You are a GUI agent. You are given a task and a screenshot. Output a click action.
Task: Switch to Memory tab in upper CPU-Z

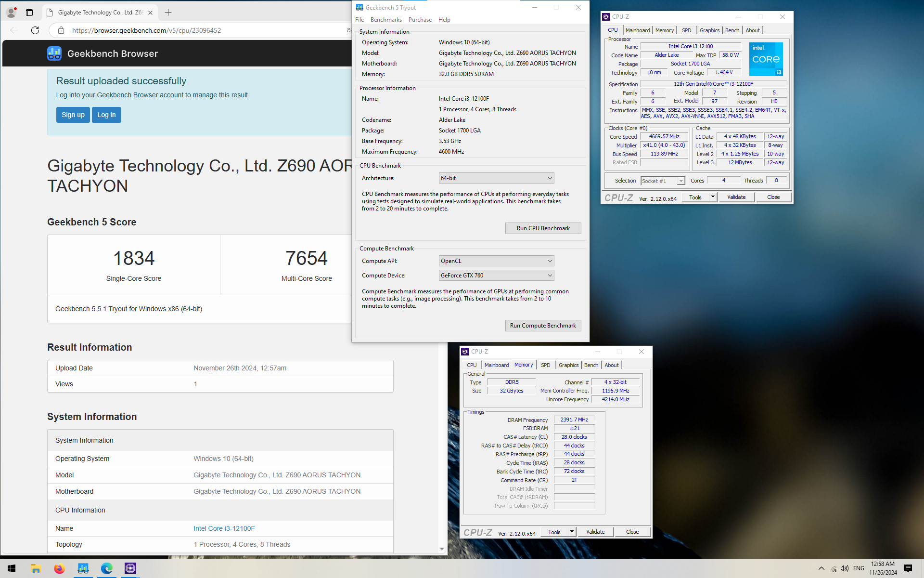(x=665, y=30)
